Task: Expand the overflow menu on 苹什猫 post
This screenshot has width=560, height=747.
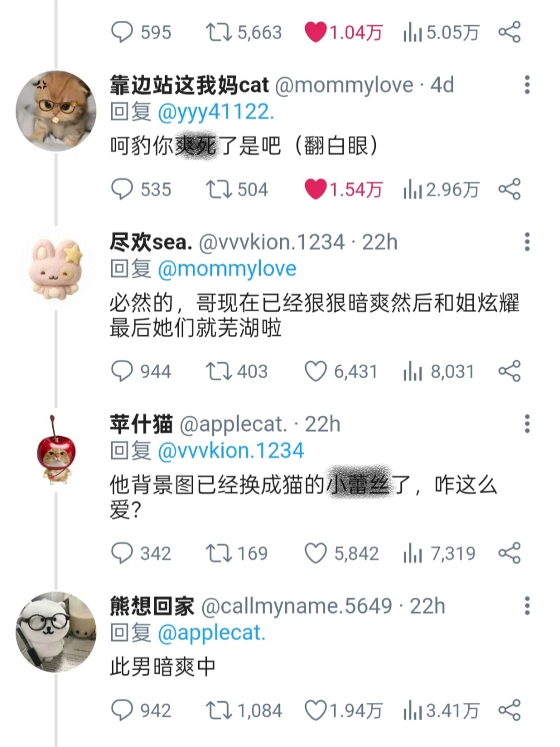Action: 527,424
